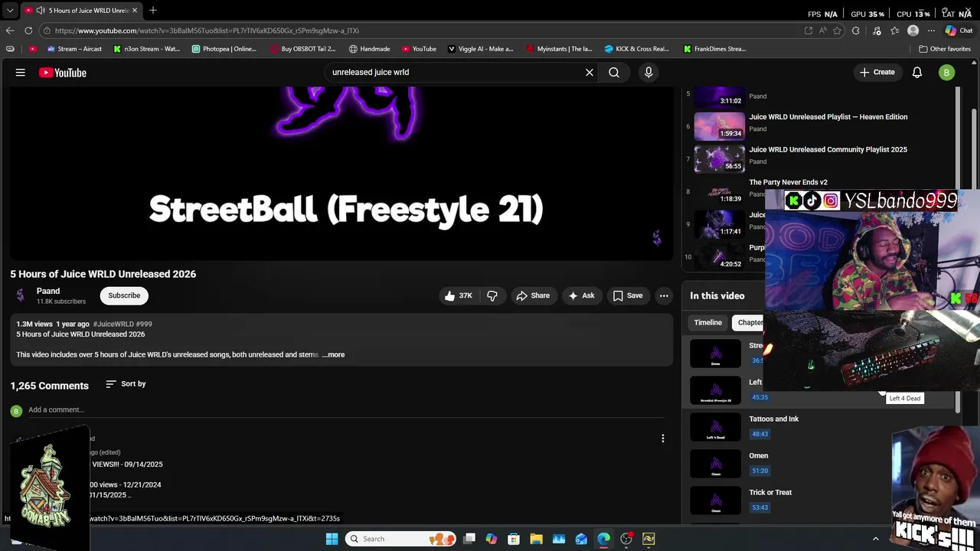Open the account avatar menu B
This screenshot has width=980, height=551.
pyautogui.click(x=947, y=73)
